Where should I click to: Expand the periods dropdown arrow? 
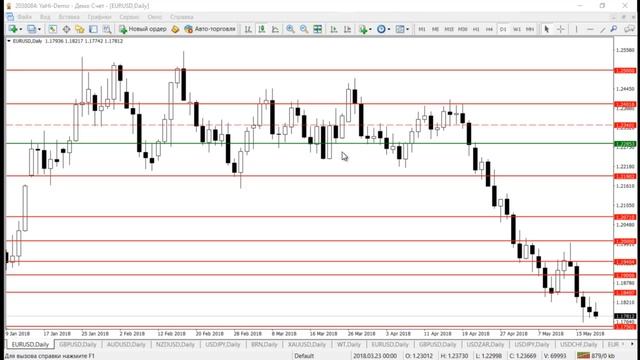pyautogui.click(x=389, y=29)
